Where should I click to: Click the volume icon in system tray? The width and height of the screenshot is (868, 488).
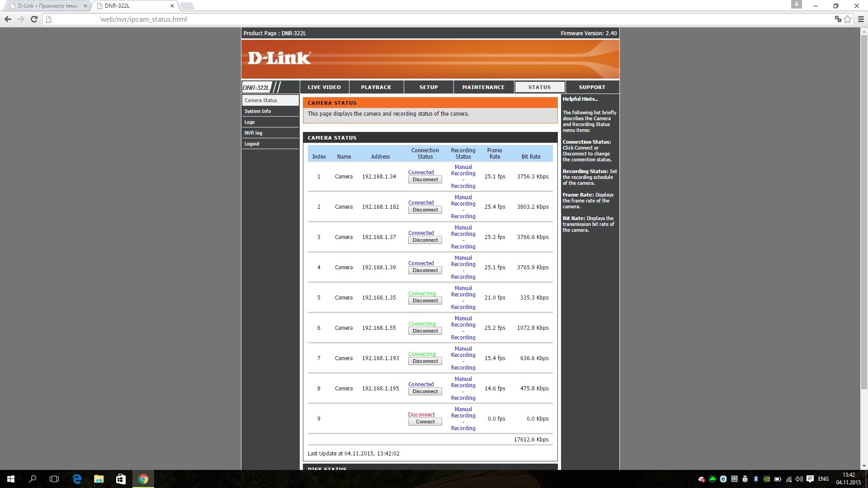799,479
